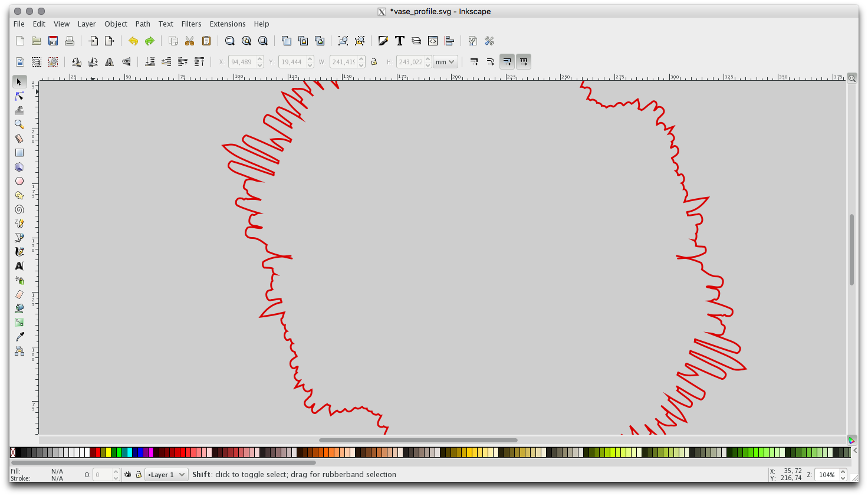The height and width of the screenshot is (496, 868).
Task: Select the Calligraphy tool
Action: click(x=19, y=252)
